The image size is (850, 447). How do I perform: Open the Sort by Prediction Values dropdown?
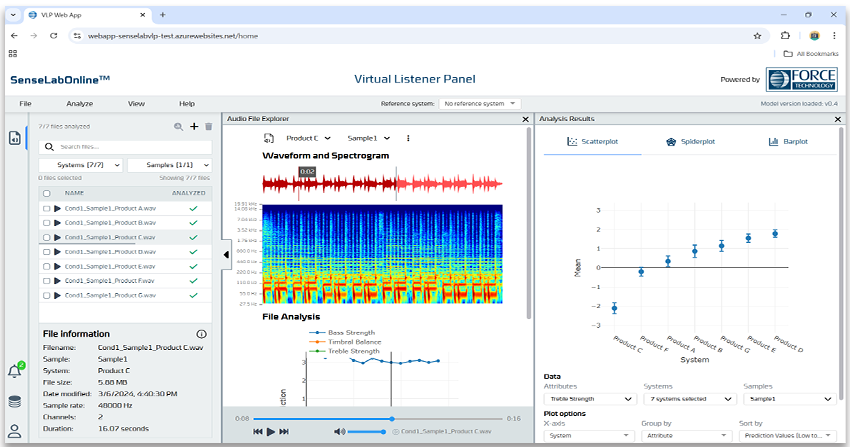point(788,436)
